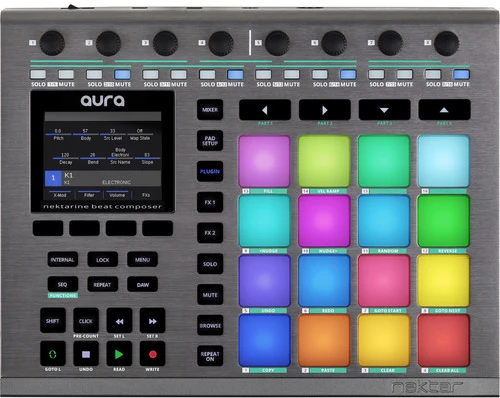Viewport: 500px width, 398px height.
Task: Select the left arrow Part 1 button
Action: point(265,110)
